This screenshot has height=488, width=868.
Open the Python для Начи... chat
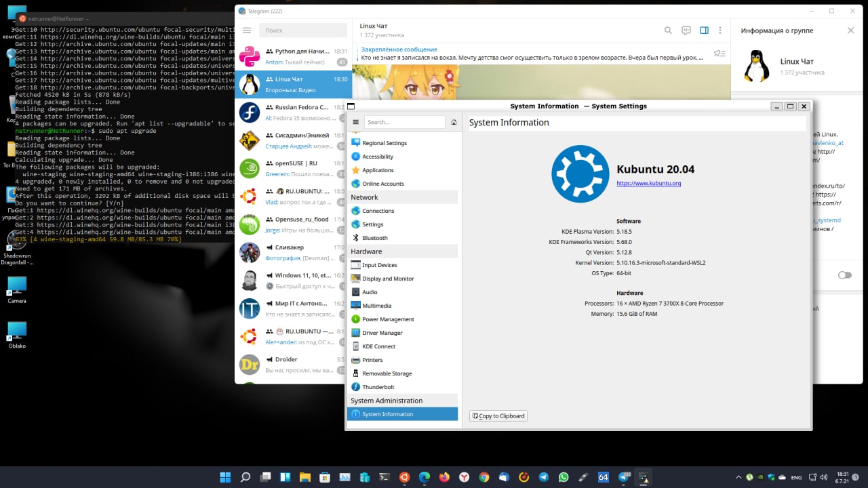293,56
